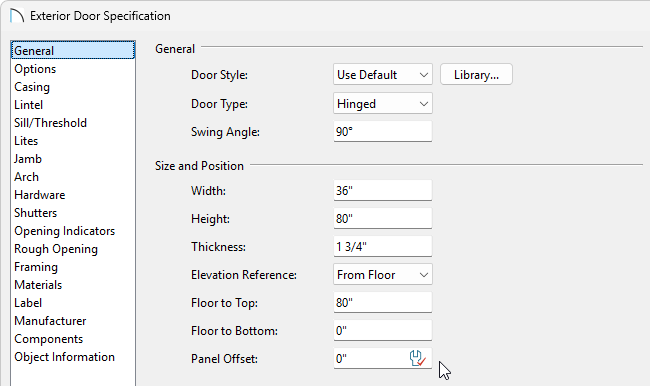This screenshot has width=650, height=386.
Task: Click the Width input field
Action: (383, 190)
